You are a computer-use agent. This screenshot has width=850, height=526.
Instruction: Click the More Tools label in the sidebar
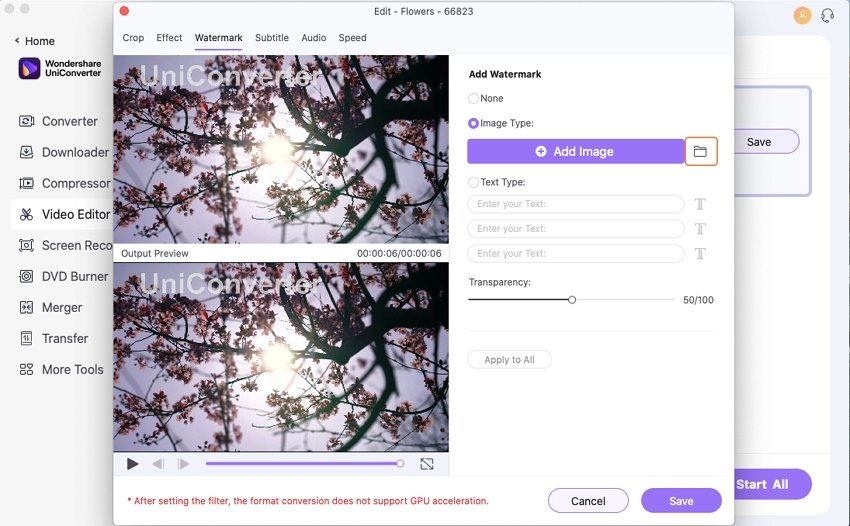(73, 369)
